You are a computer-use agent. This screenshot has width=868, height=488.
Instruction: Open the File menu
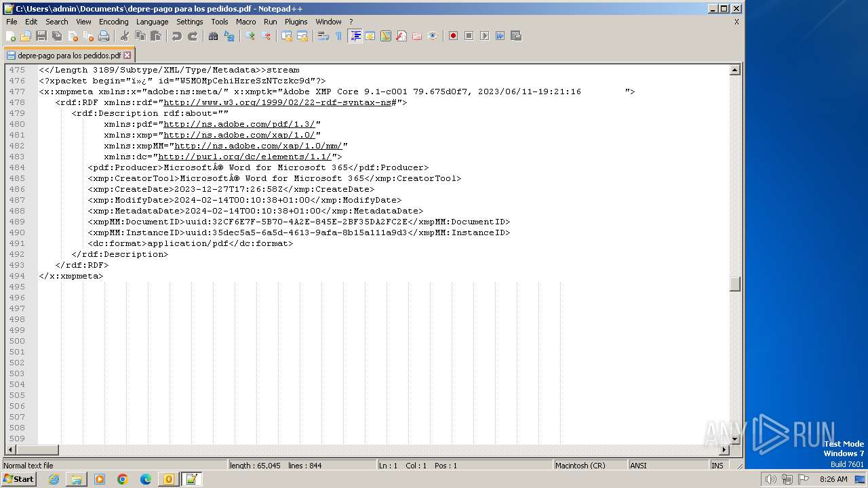[x=12, y=22]
